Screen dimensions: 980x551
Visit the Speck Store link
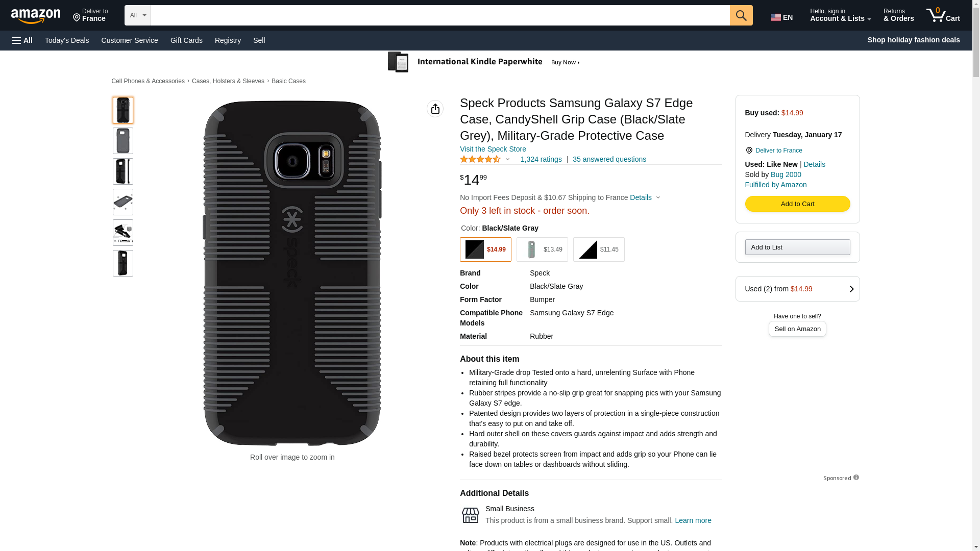(493, 149)
